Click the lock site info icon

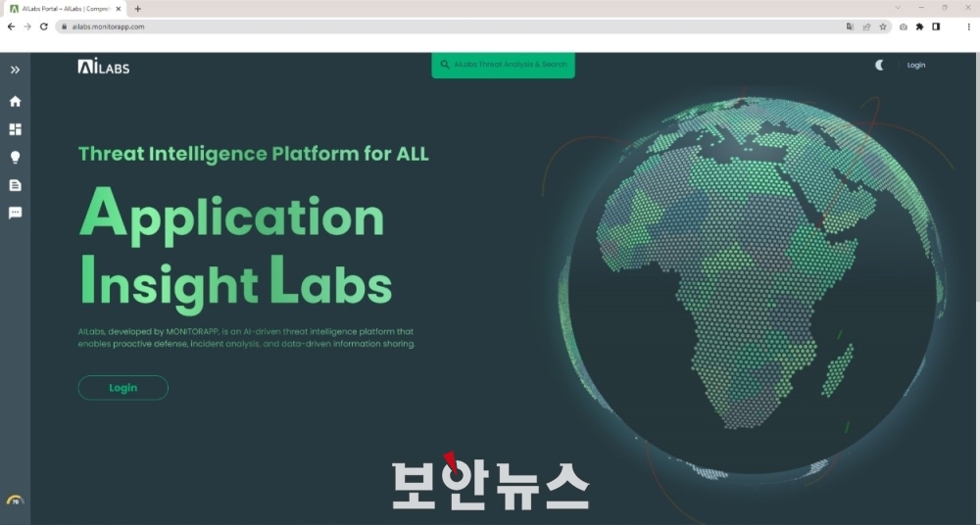coord(64,26)
